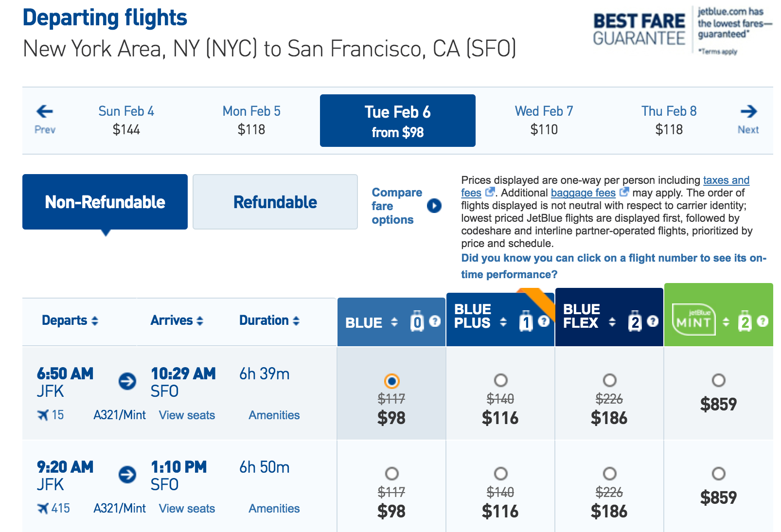Click the Mint fare help question mark
Screen dimensions: 781x532
click(x=763, y=321)
